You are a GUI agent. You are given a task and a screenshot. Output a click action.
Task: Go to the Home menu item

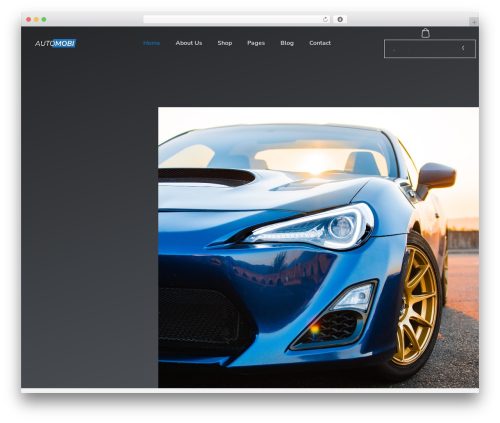pos(151,43)
